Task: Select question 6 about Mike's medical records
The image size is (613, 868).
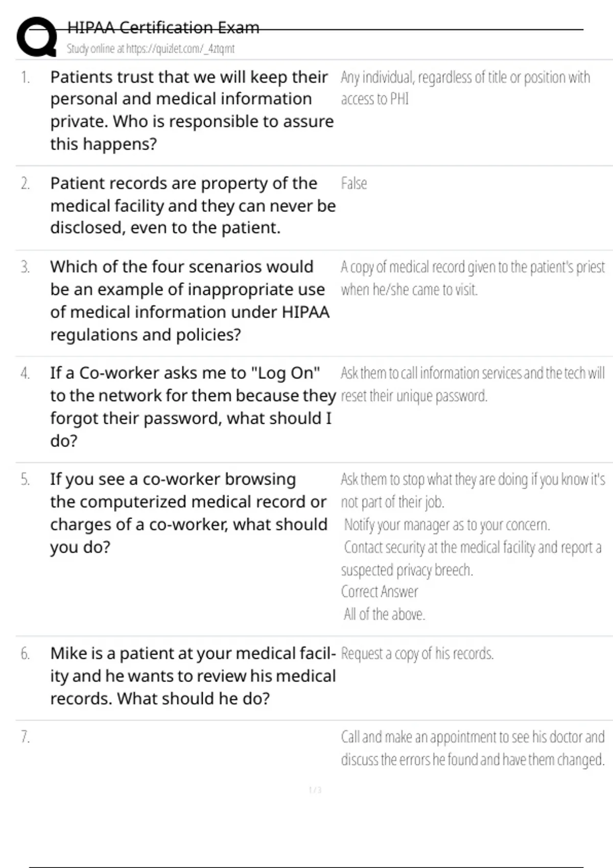Action: pos(193,676)
